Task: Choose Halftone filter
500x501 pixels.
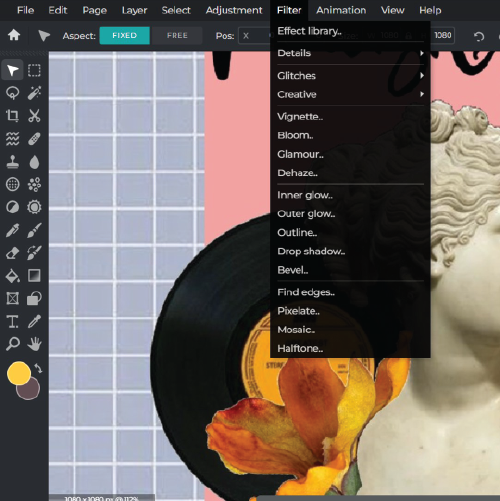Action: click(x=350, y=348)
